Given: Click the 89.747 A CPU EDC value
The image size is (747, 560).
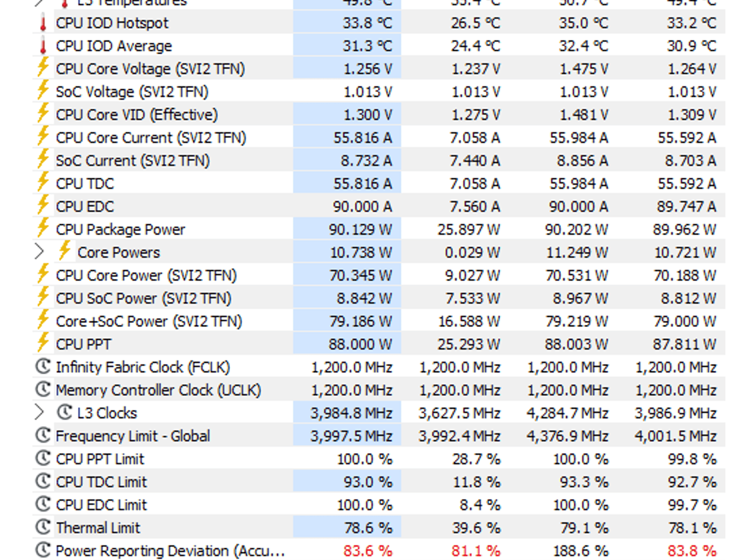Looking at the screenshot, I should click(686, 207).
